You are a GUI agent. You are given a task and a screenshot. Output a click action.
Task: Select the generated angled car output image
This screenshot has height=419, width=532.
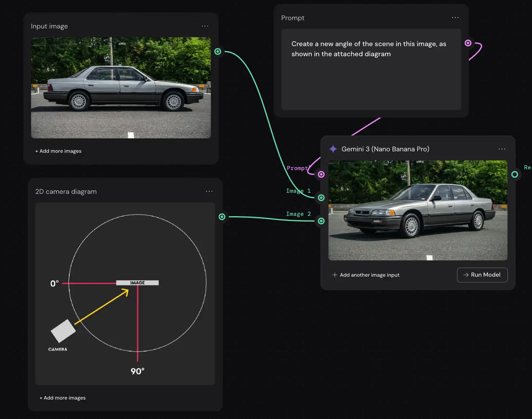(418, 210)
